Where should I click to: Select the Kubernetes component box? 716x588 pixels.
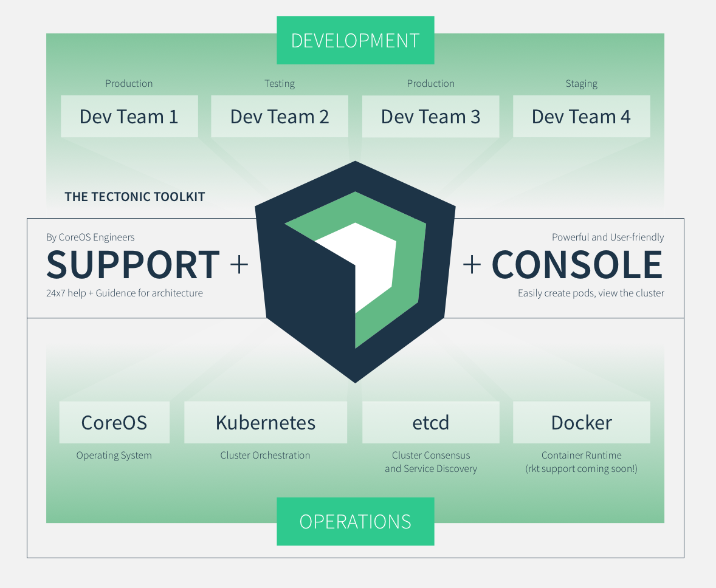266,422
